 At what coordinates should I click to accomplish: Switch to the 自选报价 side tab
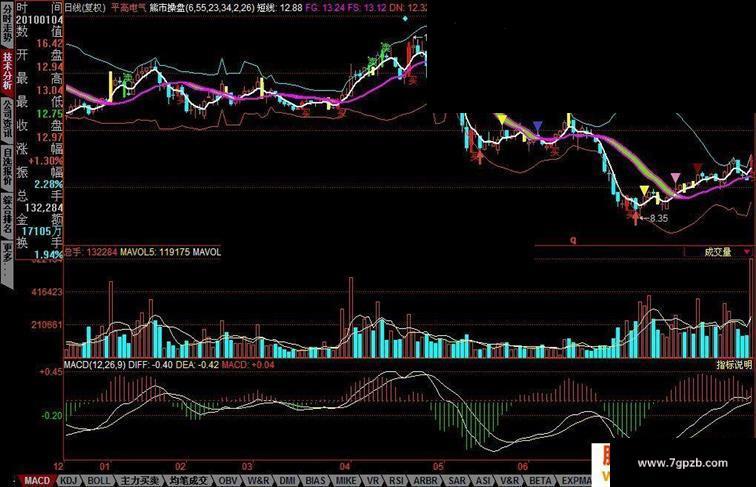pos(7,166)
